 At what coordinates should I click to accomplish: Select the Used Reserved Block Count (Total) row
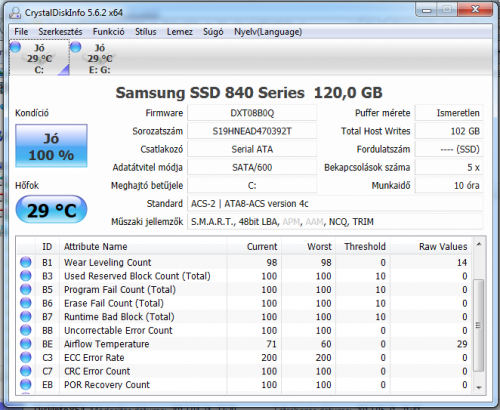coord(244,276)
